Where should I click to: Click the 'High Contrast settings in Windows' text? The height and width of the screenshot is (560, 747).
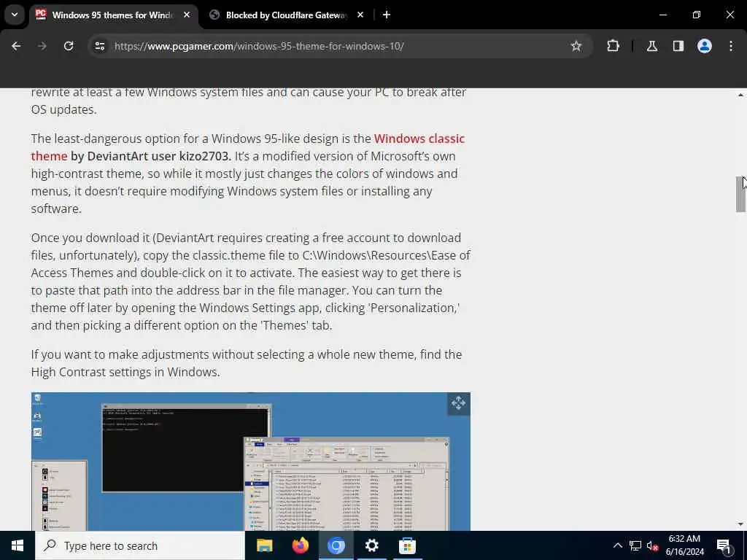(x=124, y=372)
